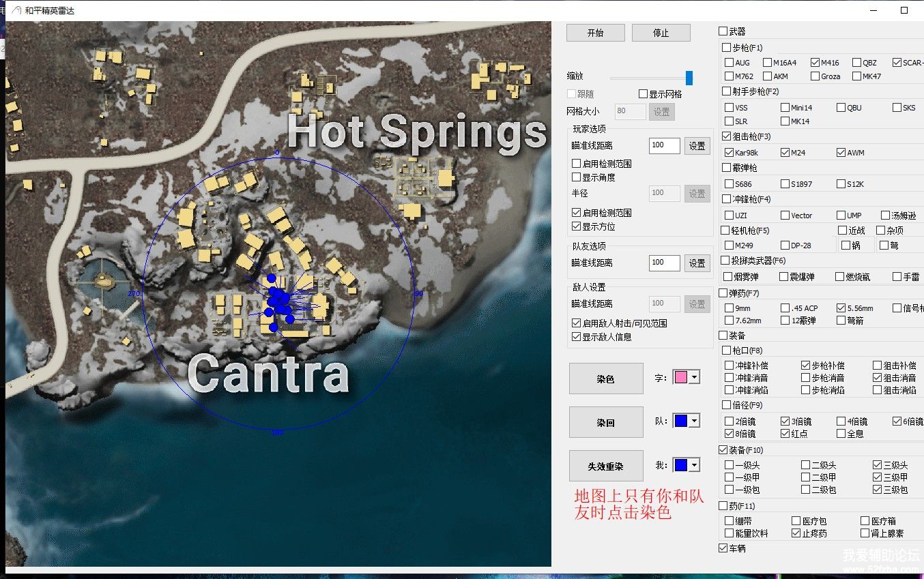924x579 pixels.
Task: Open the 字 color dropdown
Action: pyautogui.click(x=694, y=377)
